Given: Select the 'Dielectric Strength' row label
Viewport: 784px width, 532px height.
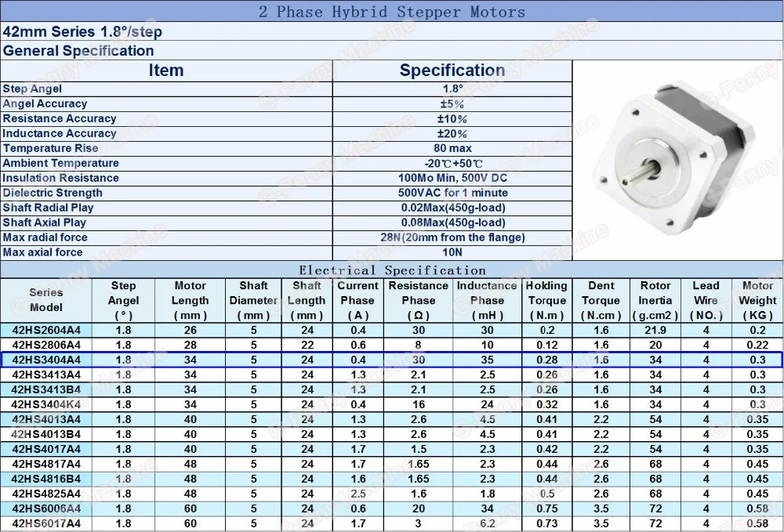Looking at the screenshot, I should point(53,193).
